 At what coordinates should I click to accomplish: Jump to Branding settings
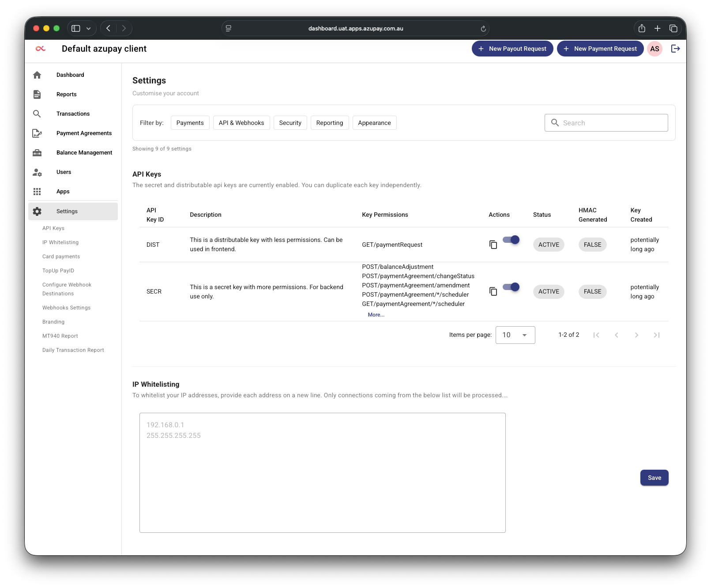coord(53,322)
